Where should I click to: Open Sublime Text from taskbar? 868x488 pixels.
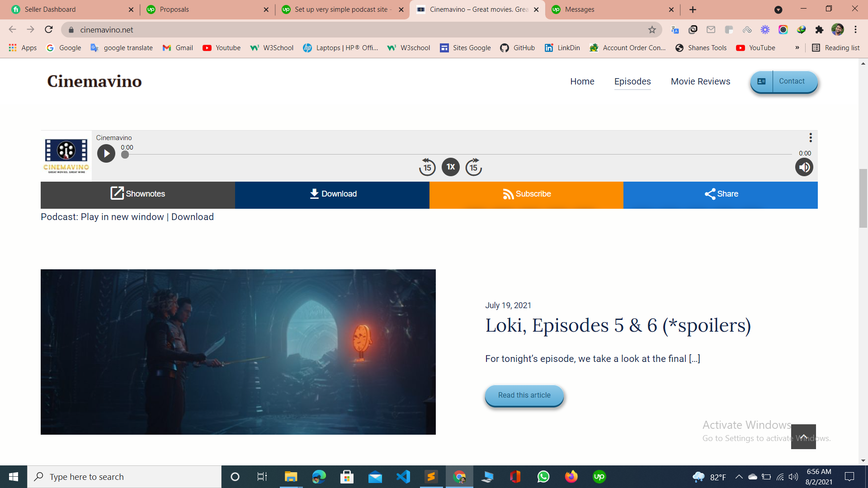(431, 477)
